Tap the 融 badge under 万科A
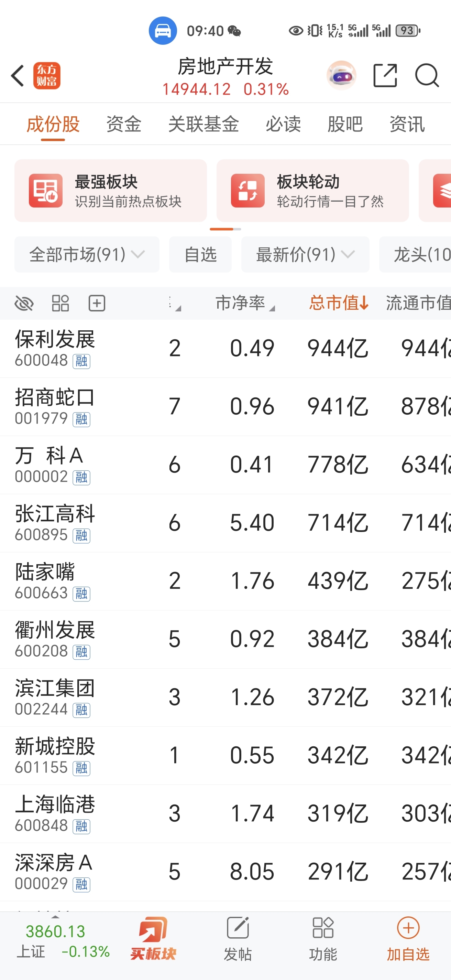The width and height of the screenshot is (451, 980). 81,478
